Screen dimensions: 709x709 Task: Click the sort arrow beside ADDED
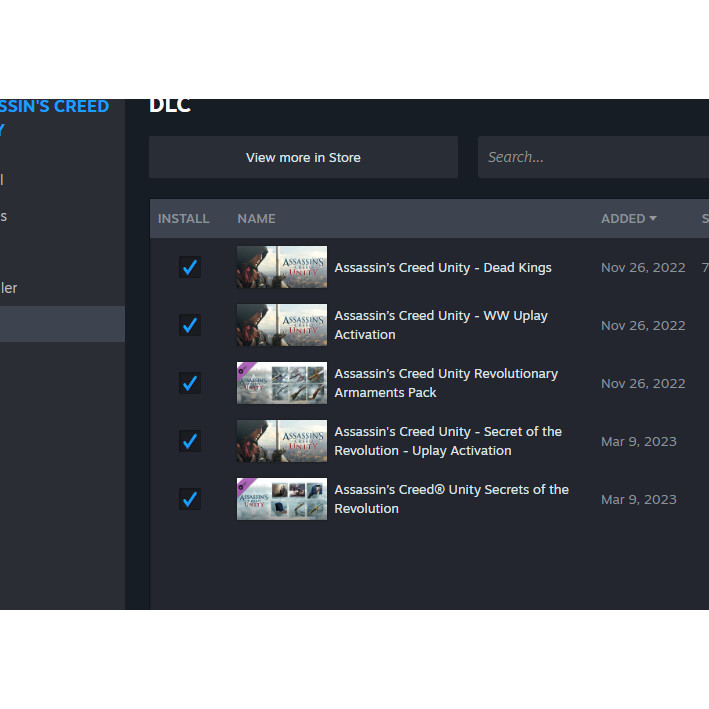(x=653, y=219)
